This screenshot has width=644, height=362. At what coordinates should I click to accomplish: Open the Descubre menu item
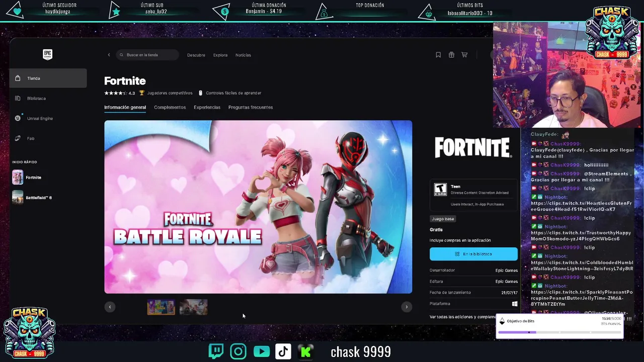[196, 55]
